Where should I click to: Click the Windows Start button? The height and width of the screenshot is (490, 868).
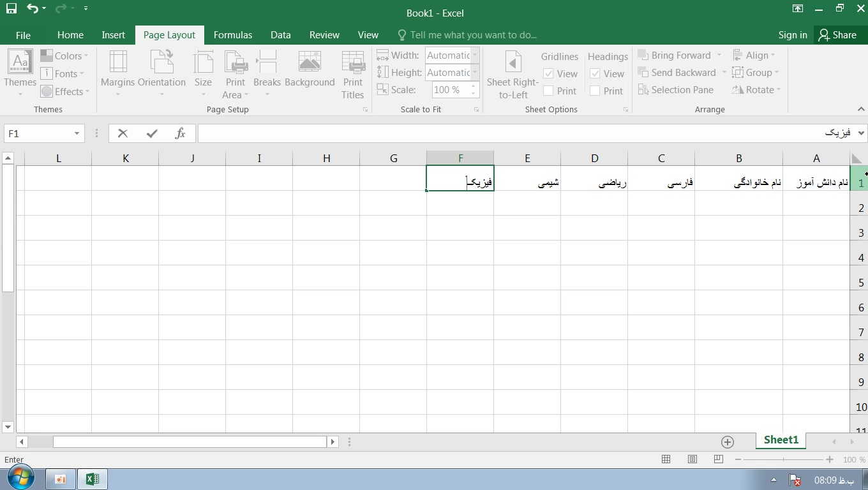tap(20, 479)
